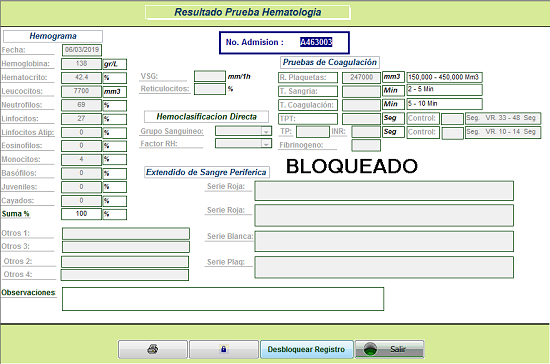Click the TPT Control value field
This screenshot has width=550, height=364.
click(x=452, y=119)
